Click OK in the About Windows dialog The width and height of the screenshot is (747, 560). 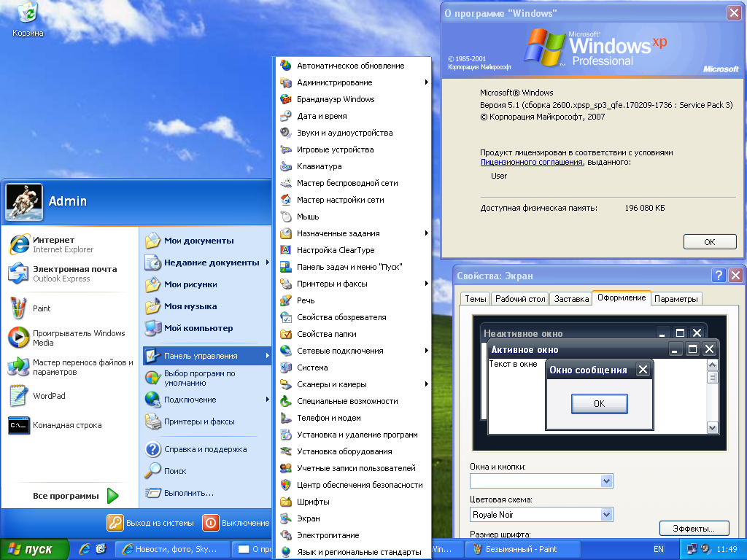(x=709, y=242)
